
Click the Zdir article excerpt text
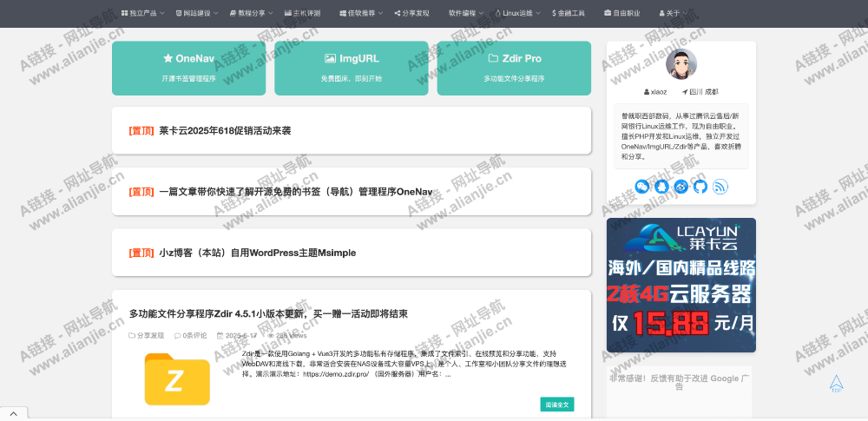pos(404,364)
